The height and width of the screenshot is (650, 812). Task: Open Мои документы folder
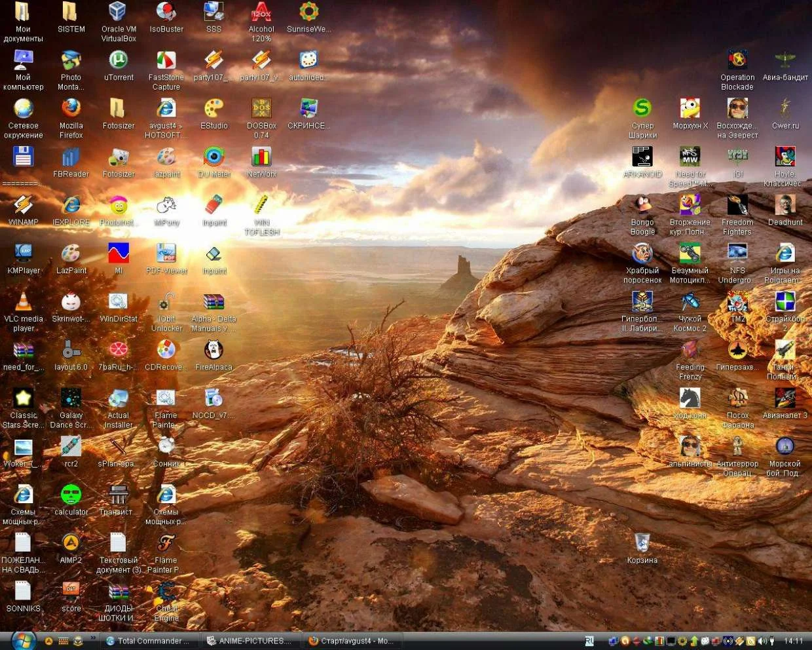24,22
